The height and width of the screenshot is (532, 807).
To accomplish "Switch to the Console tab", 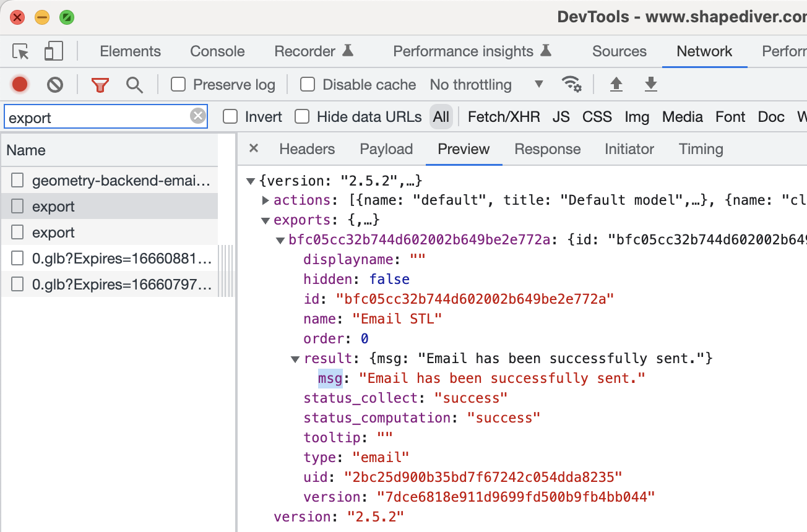I will pos(217,51).
